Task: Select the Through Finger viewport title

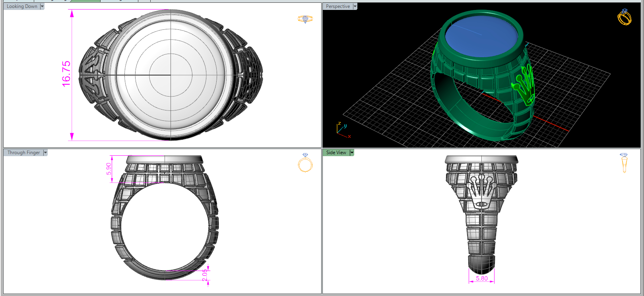Action: tap(23, 153)
